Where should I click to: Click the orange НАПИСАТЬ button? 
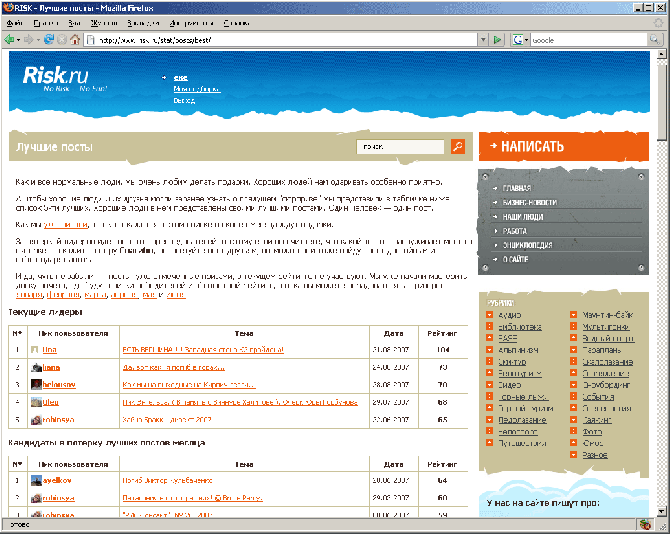(x=563, y=147)
